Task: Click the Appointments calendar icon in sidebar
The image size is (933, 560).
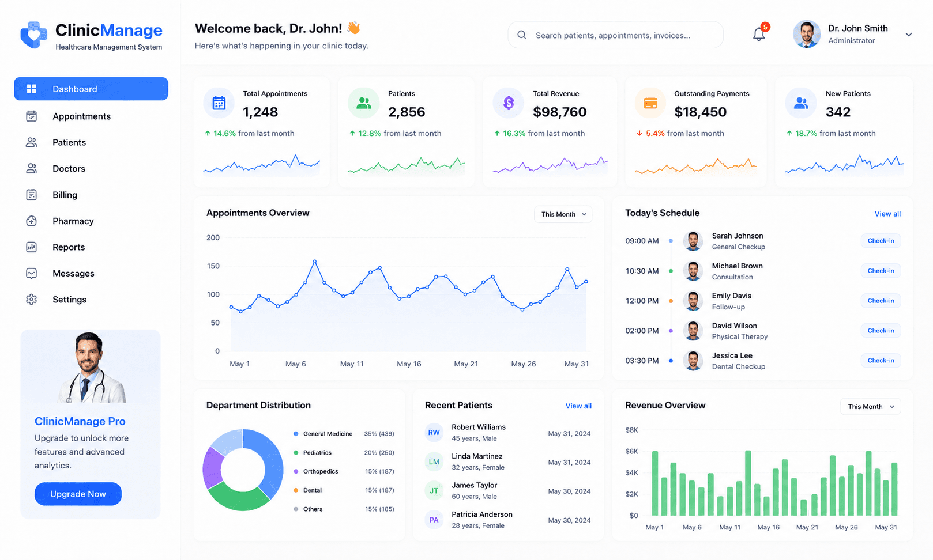Action: pos(32,116)
